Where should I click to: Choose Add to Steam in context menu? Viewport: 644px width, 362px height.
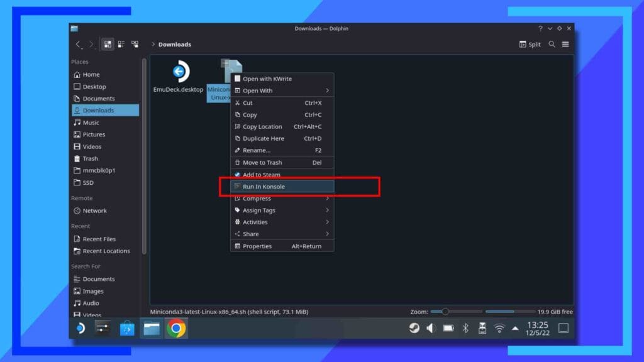coord(282,175)
